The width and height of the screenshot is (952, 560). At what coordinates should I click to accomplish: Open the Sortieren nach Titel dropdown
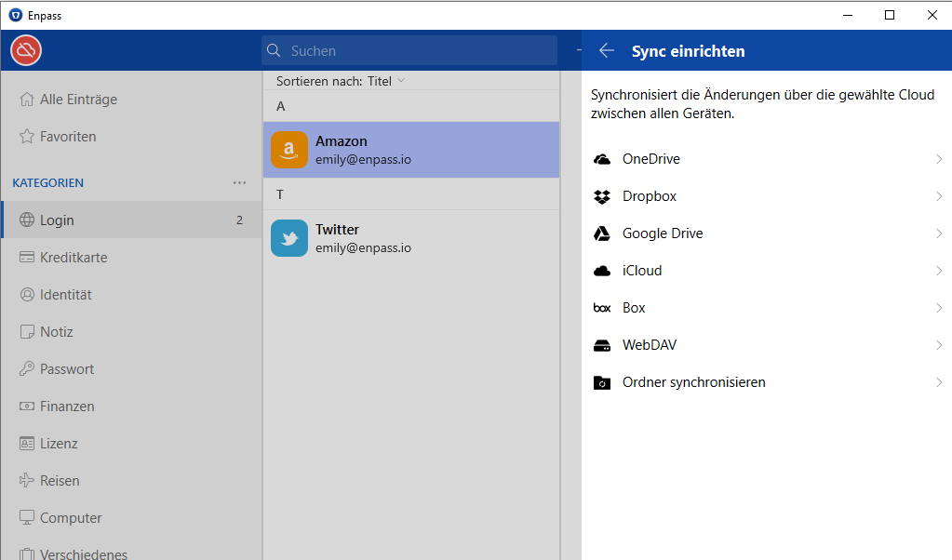341,81
